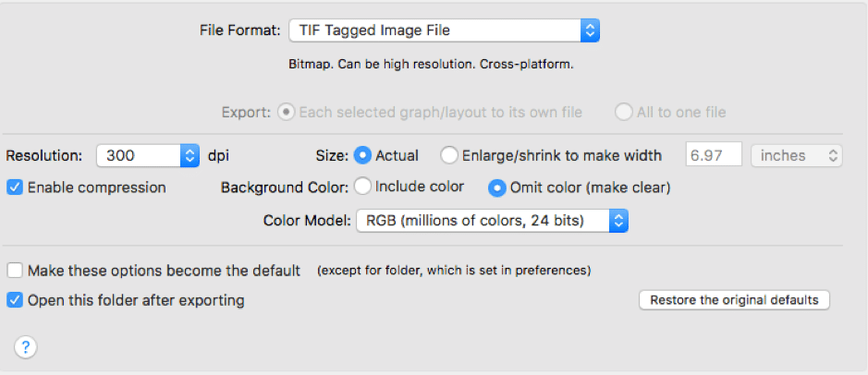Uncheck Open this folder after exporting
The height and width of the screenshot is (375, 868).
tap(15, 300)
